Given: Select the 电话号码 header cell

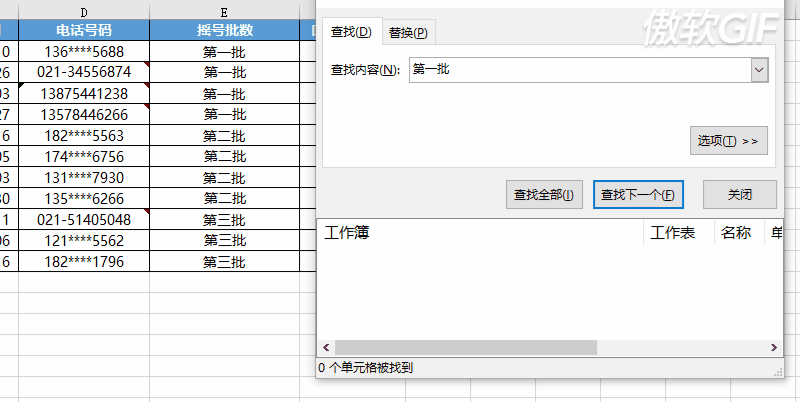Looking at the screenshot, I should pyautogui.click(x=84, y=30).
